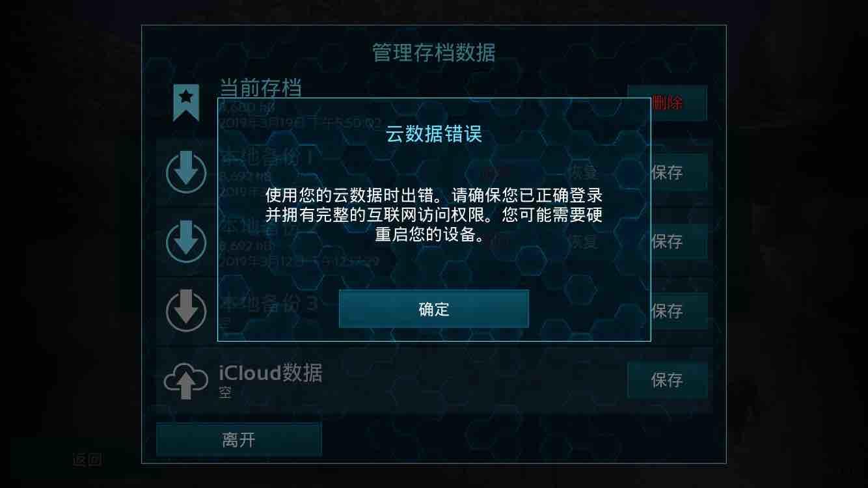Select the iCloud数据 entry label

click(x=270, y=372)
